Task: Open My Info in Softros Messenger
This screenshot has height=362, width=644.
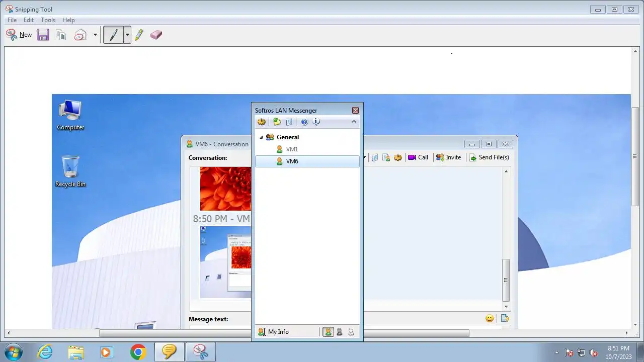Action: 273,332
